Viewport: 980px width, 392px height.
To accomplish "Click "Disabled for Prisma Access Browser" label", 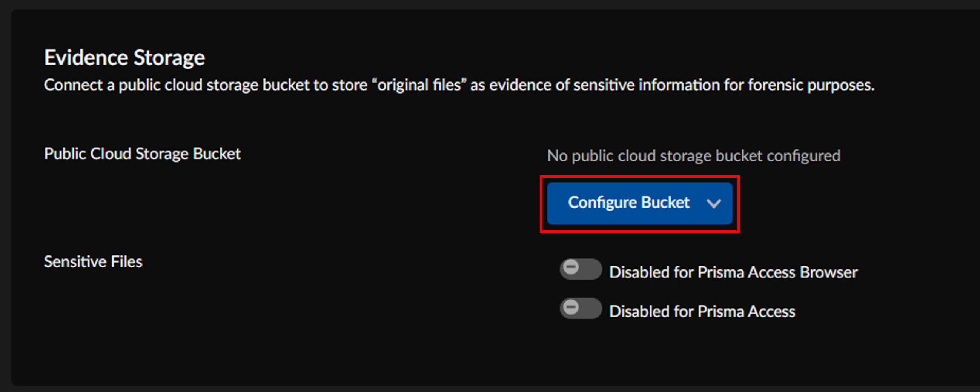I will tap(733, 272).
